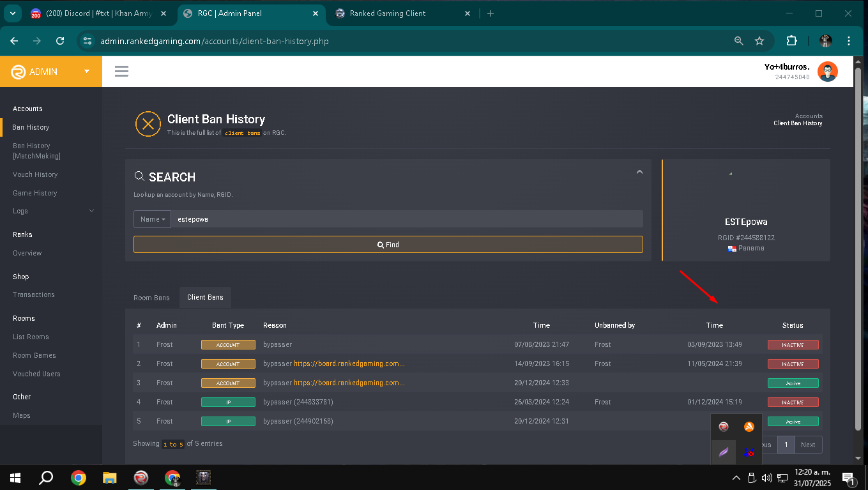This screenshot has height=490, width=868.
Task: Go to Vouch History
Action: point(35,174)
